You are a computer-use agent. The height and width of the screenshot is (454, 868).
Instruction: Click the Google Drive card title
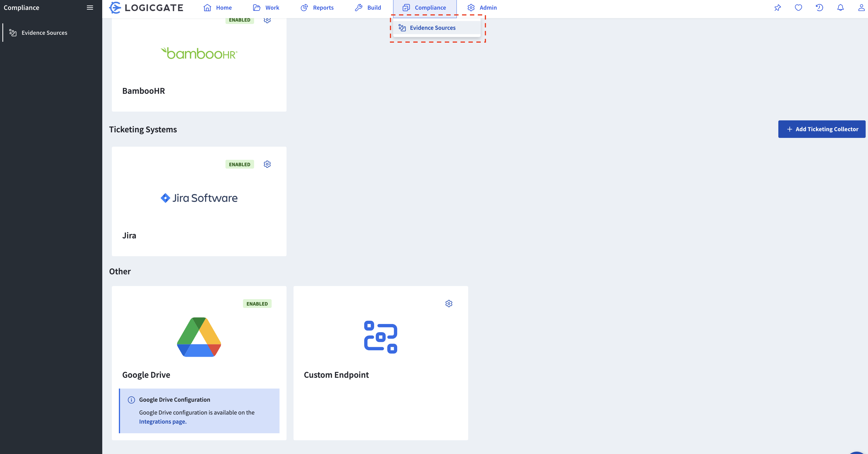coord(146,375)
